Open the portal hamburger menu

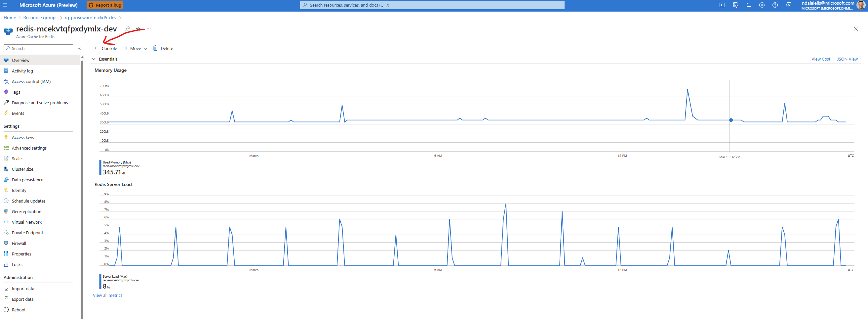[5, 5]
